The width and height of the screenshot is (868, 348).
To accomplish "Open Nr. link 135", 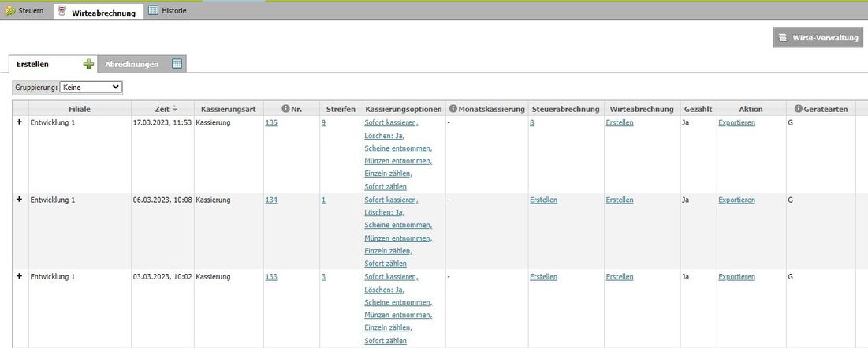I will coord(271,122).
